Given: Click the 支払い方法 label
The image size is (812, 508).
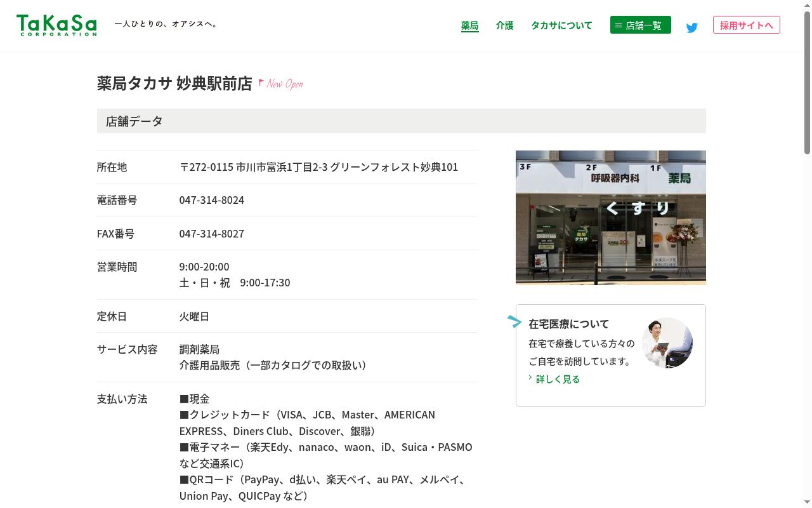Looking at the screenshot, I should (x=122, y=399).
